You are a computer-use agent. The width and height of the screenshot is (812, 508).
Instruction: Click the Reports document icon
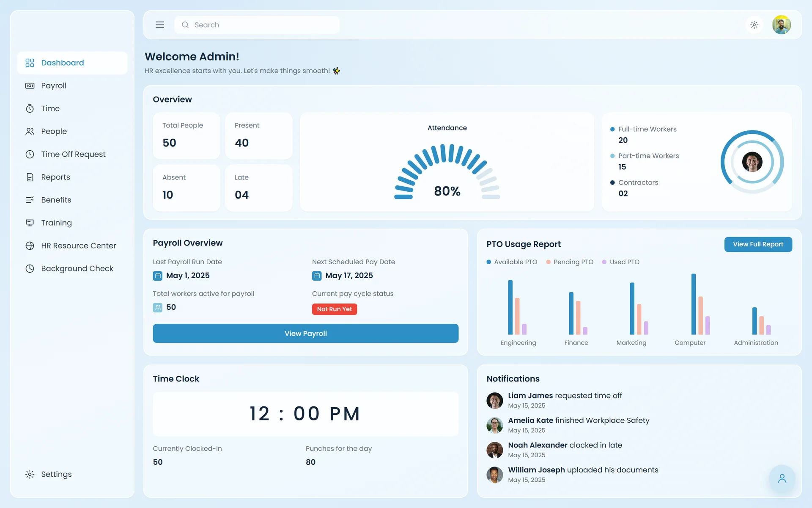30,177
